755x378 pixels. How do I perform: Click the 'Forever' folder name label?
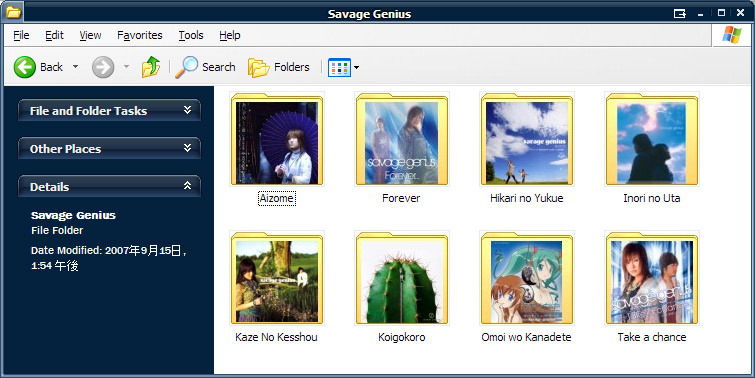[401, 198]
